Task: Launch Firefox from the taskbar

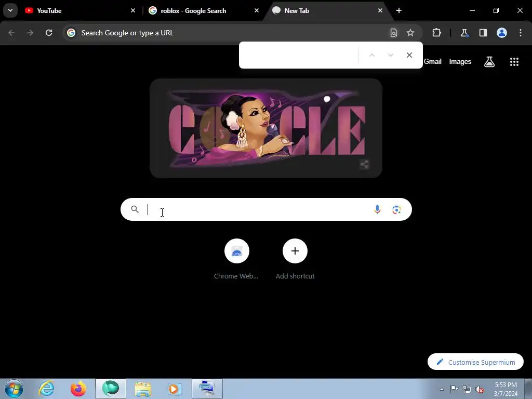Action: [x=78, y=389]
